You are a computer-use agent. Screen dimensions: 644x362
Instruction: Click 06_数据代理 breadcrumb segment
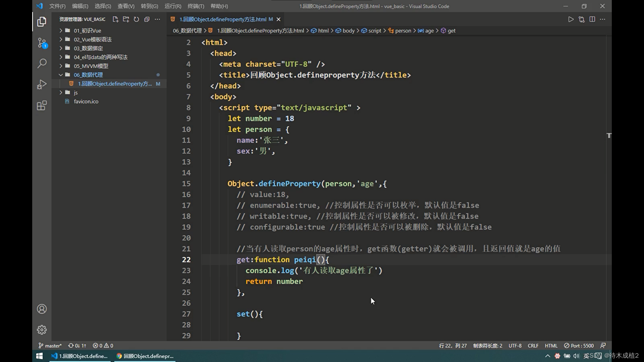pos(187,31)
